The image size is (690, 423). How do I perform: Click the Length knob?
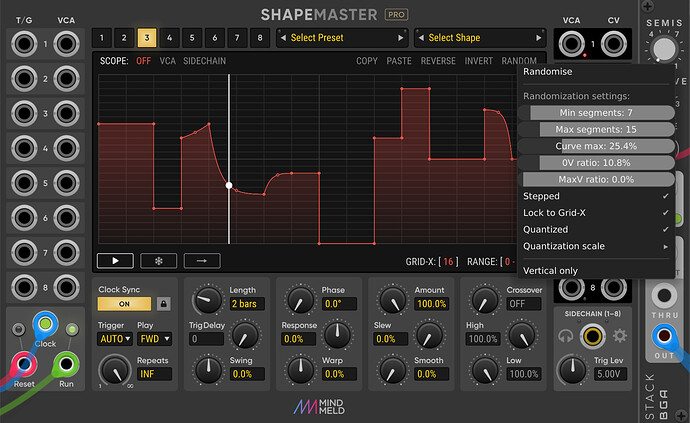coord(207,300)
